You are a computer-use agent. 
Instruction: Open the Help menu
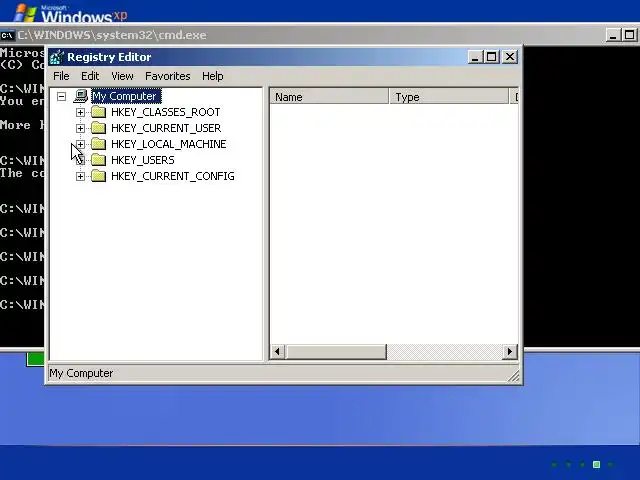[x=213, y=76]
